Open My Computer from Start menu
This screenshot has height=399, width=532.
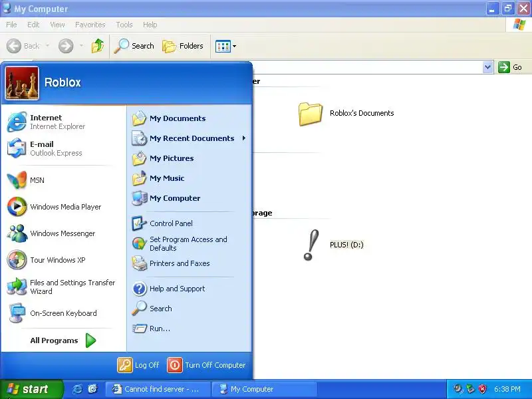tap(190, 198)
